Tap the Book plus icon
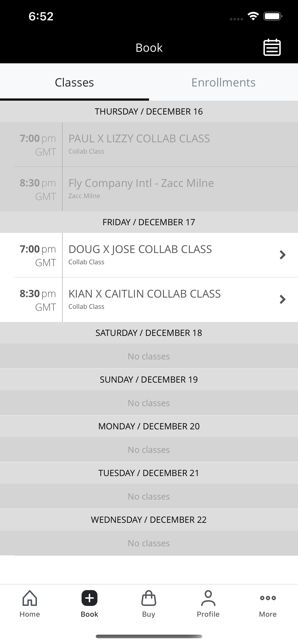Image resolution: width=298 pixels, height=644 pixels. [x=89, y=598]
